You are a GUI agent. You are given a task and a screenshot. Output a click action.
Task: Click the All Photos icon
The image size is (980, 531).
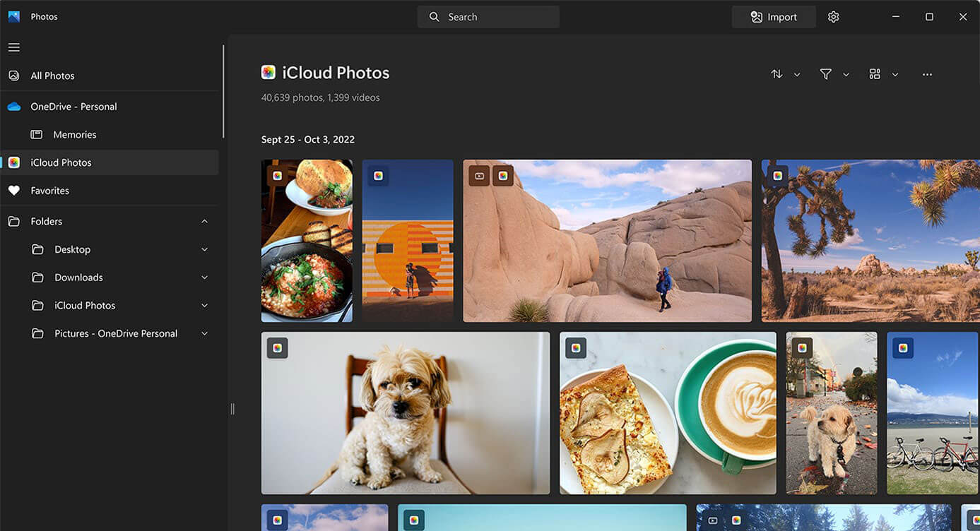coord(14,76)
